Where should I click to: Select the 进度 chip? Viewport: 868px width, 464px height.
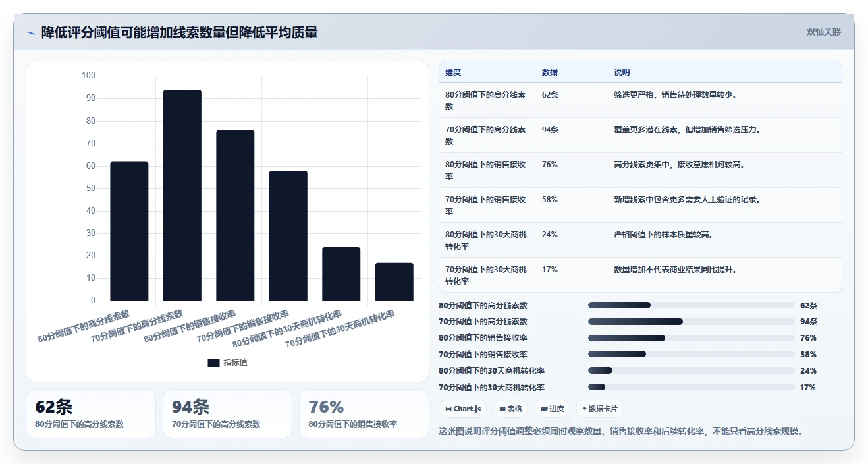click(x=552, y=409)
